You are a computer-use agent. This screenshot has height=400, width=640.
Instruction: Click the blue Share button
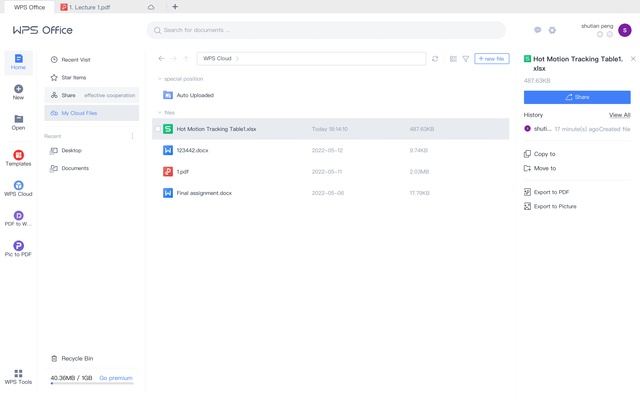pos(577,97)
